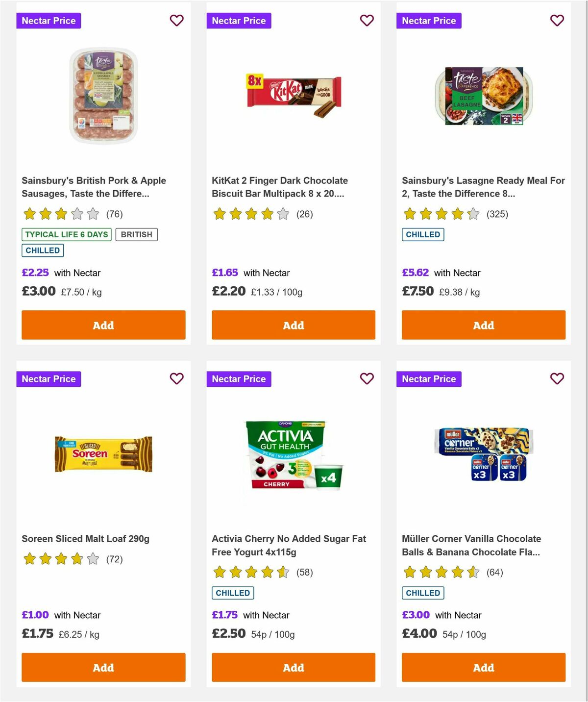Screen dimensions: 588x702
Task: Add Soreen Sliced Malt Loaf to basket
Action: pyautogui.click(x=103, y=667)
